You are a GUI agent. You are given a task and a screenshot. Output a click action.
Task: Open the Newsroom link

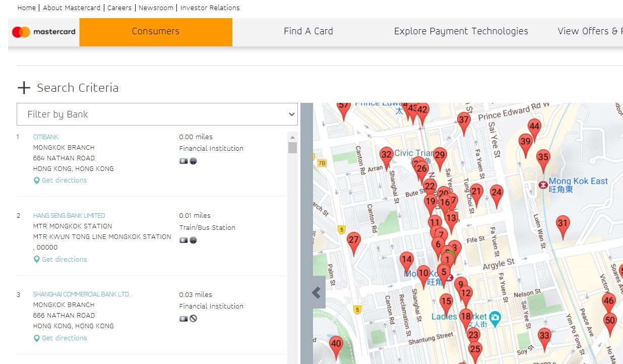click(x=156, y=8)
